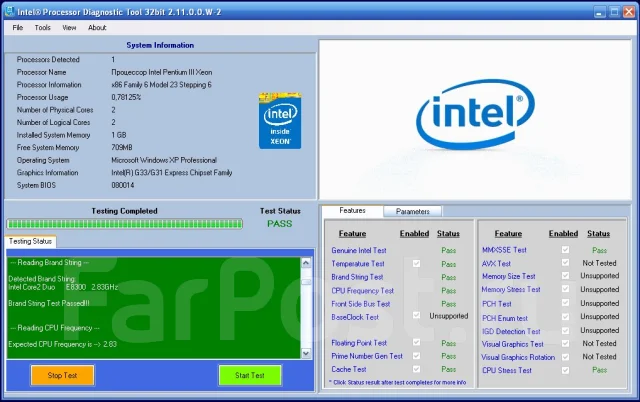Toggle the PCH Enum test checkbox
640x402 pixels.
pyautogui.click(x=565, y=317)
